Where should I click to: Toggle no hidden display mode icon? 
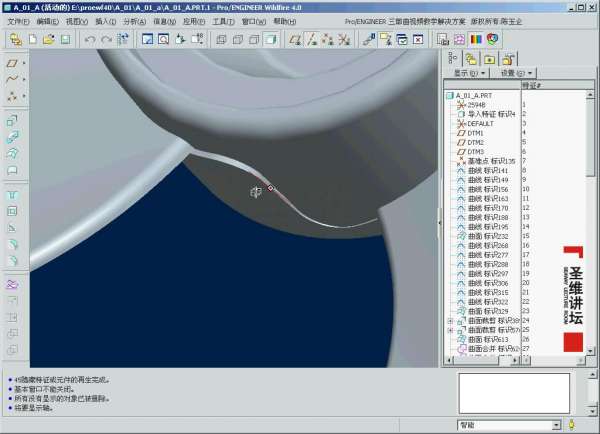(254, 39)
